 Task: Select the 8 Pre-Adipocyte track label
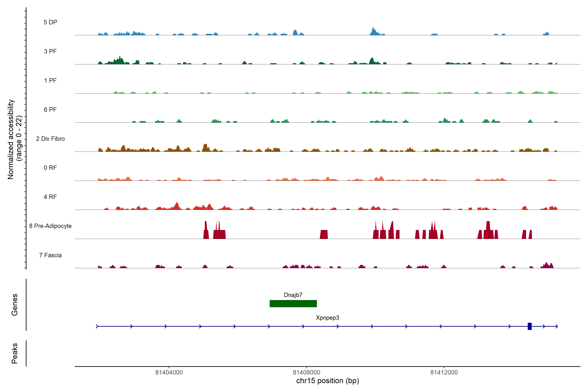[50, 226]
